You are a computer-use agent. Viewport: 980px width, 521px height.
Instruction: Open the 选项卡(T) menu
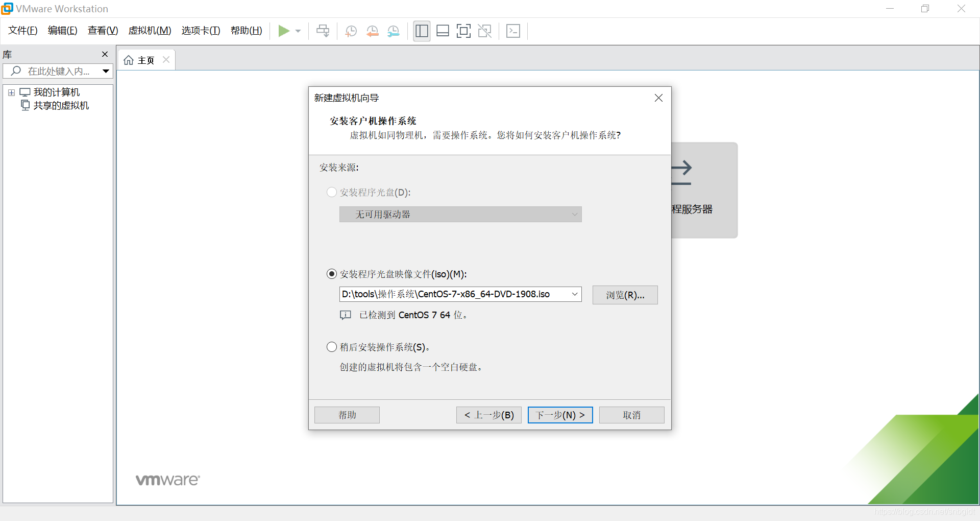click(x=201, y=31)
